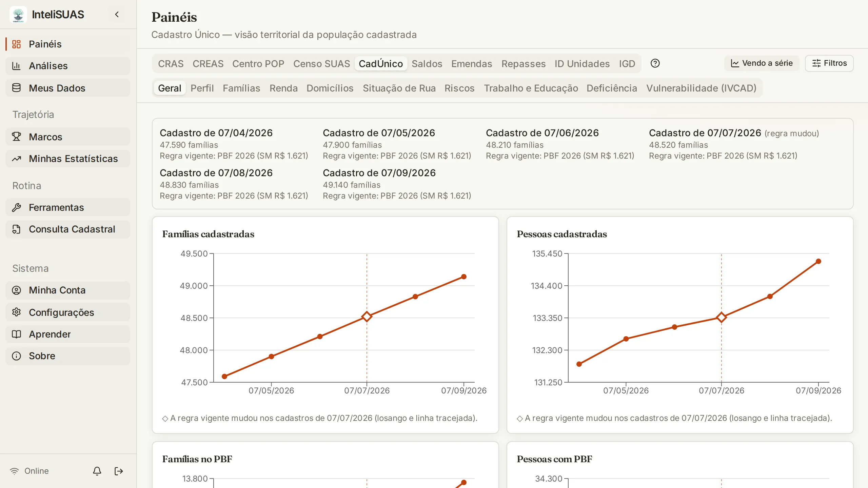
Task: Open Consulta Cadastral
Action: tap(68, 229)
